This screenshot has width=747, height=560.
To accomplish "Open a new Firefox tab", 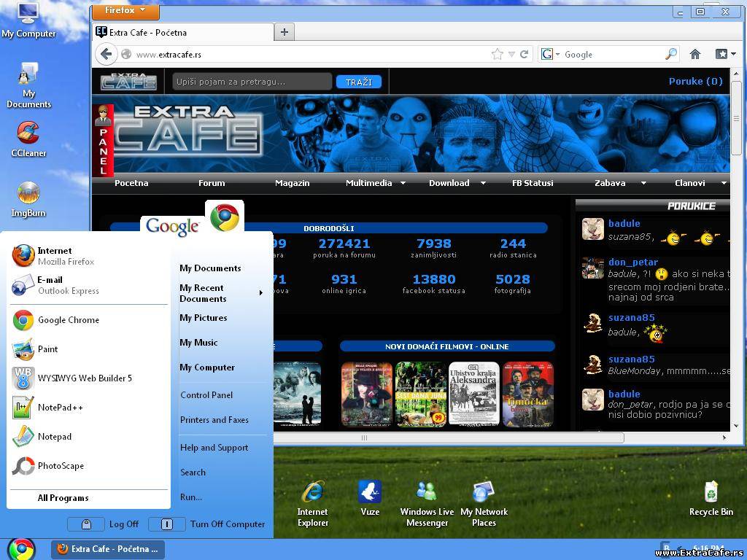I will point(285,32).
